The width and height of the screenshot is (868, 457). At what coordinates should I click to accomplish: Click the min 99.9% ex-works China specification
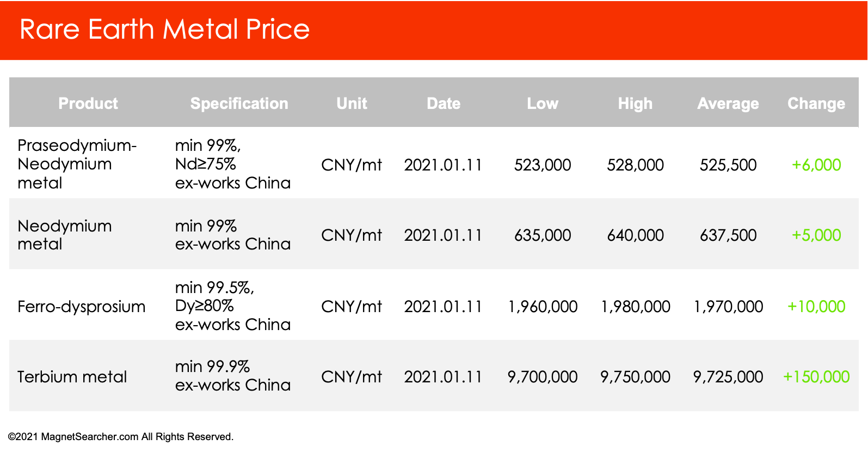tap(233, 376)
